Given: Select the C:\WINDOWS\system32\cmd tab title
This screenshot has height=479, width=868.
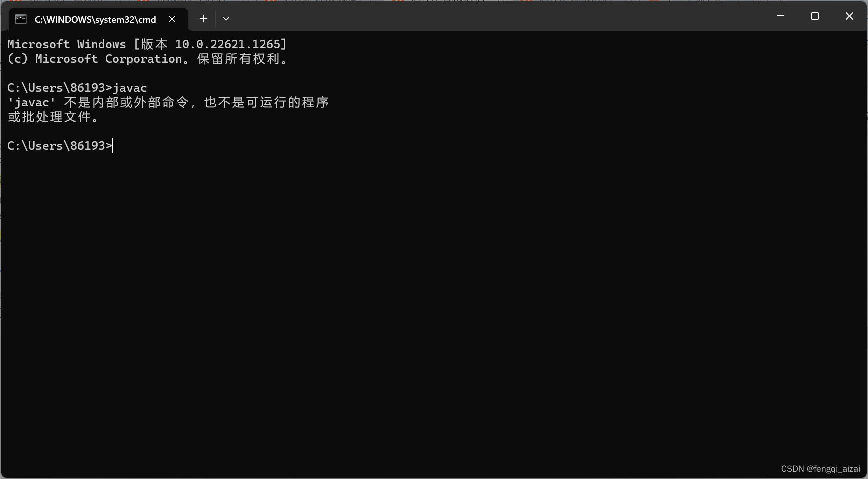Looking at the screenshot, I should pyautogui.click(x=96, y=19).
